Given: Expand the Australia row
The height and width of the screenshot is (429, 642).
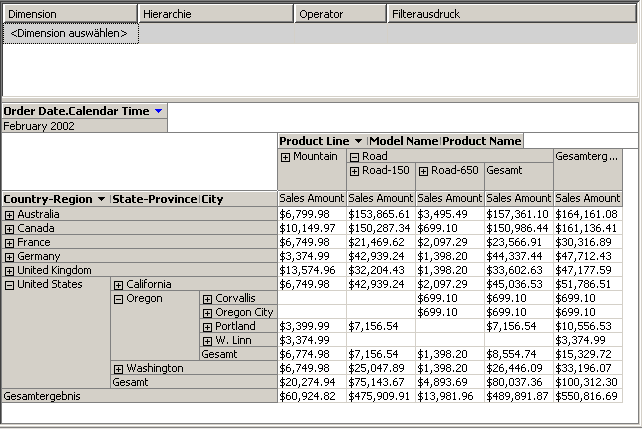Looking at the screenshot, I should point(10,214).
